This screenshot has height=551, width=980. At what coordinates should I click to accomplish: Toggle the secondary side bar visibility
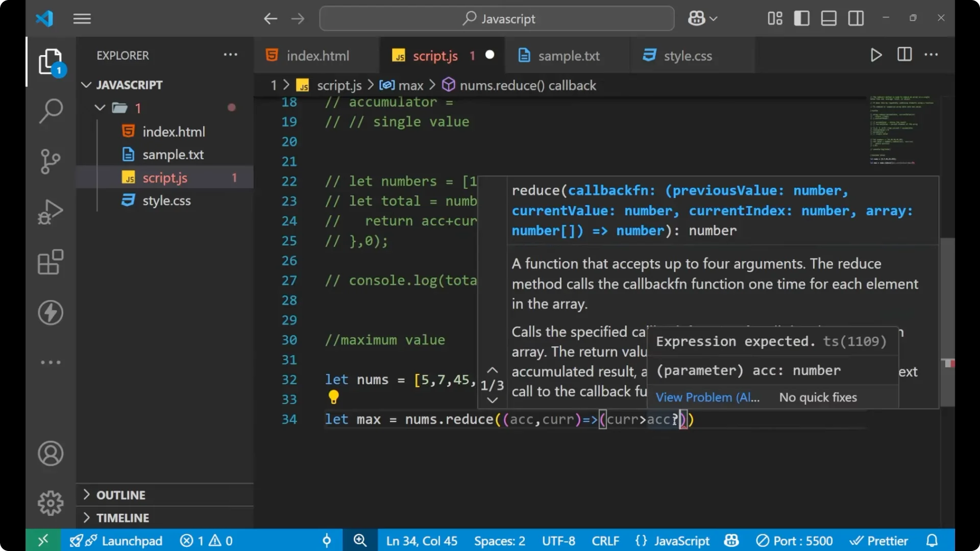(855, 18)
